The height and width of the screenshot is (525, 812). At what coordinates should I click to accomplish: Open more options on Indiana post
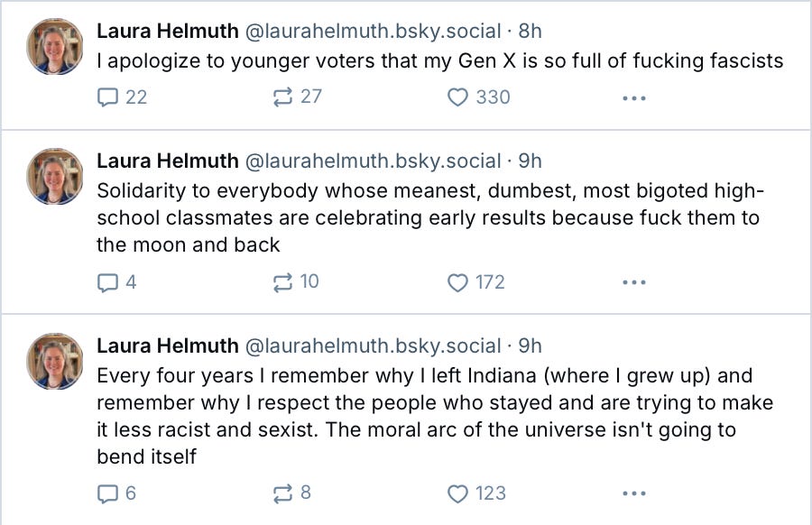[634, 493]
